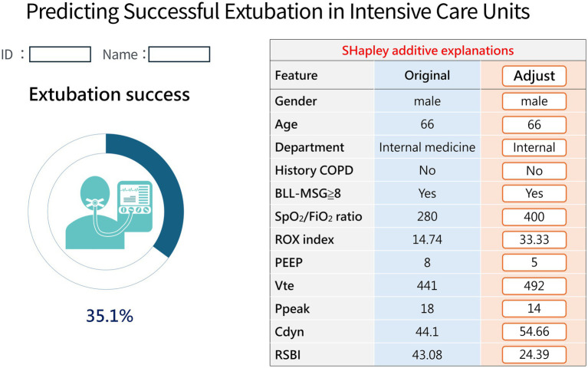Image resolution: width=588 pixels, height=368 pixels.
Task: Click the Original column header
Action: click(x=427, y=75)
